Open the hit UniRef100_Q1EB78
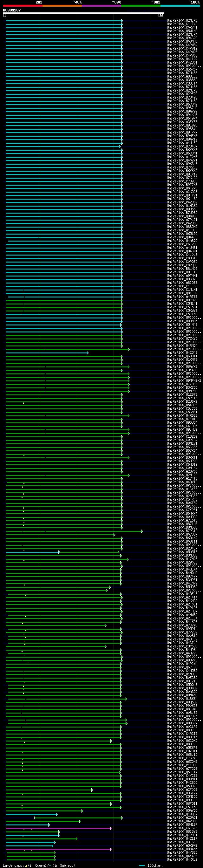The height and width of the screenshot is (868, 203). 182,394
